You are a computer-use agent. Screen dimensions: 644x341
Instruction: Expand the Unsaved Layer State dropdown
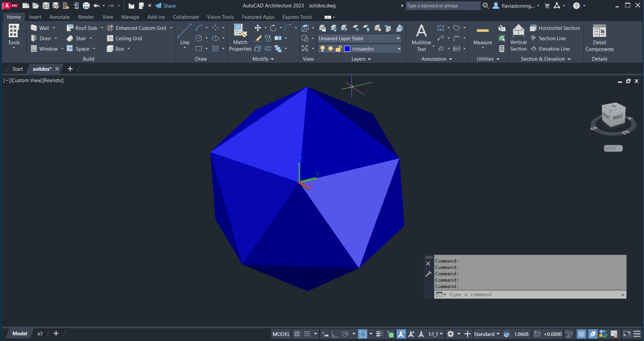(398, 39)
